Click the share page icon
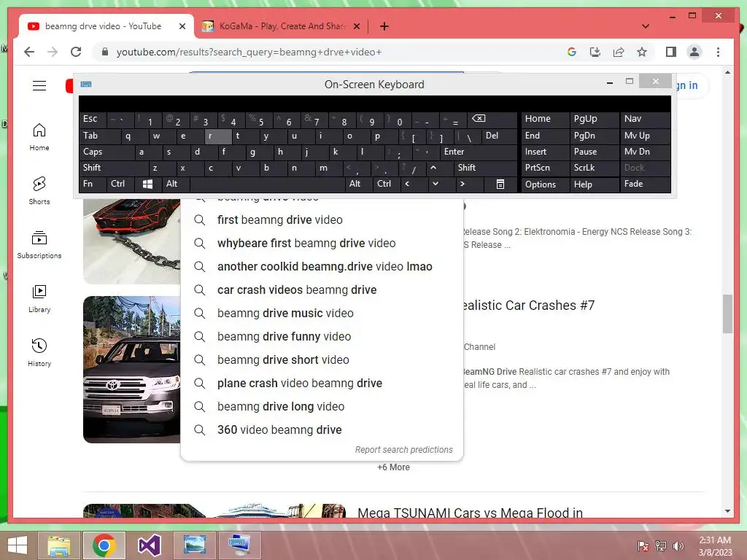This screenshot has width=747, height=560. point(619,52)
